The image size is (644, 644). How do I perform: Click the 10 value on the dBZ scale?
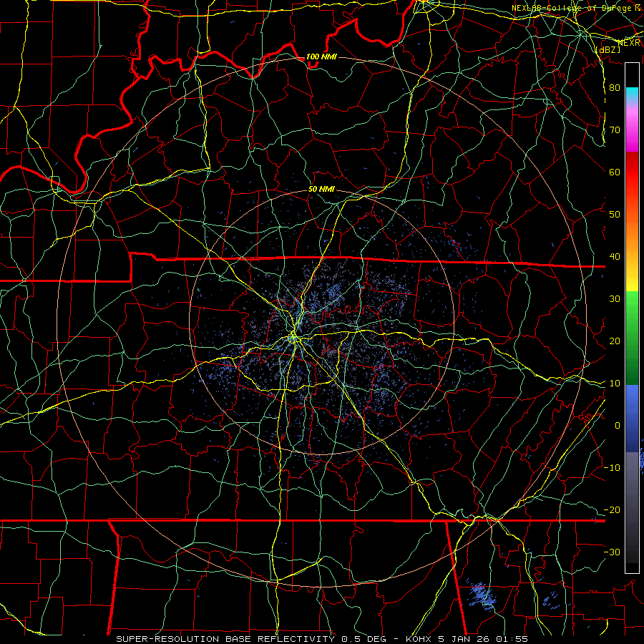pyautogui.click(x=615, y=384)
